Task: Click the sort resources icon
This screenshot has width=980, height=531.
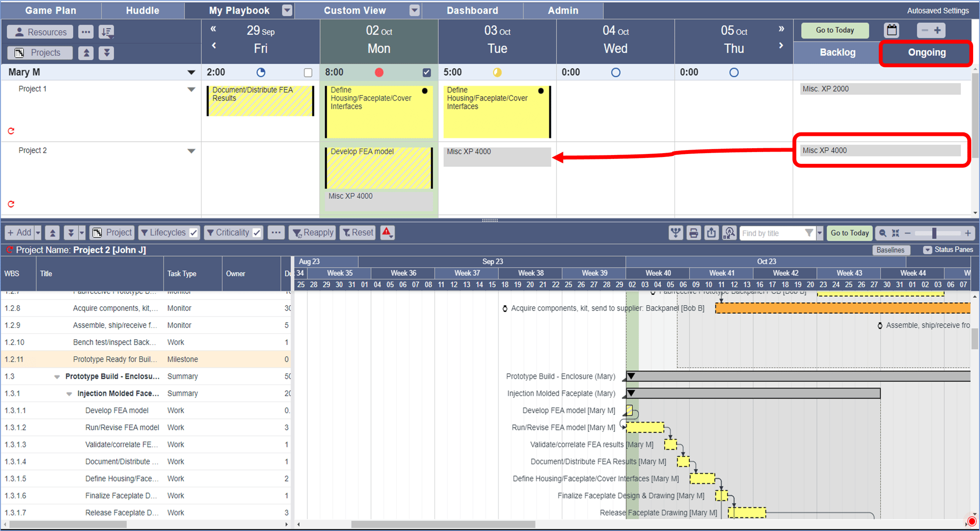Action: pyautogui.click(x=107, y=32)
